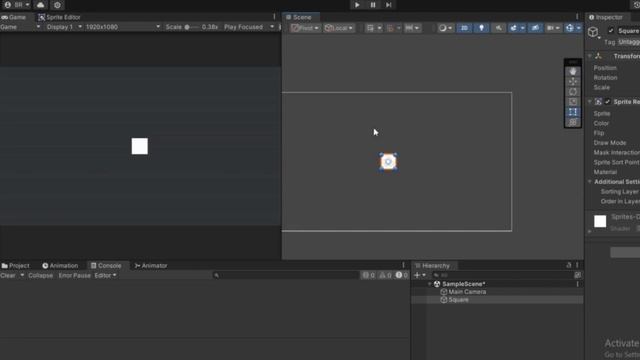Screen dimensions: 640x360
Task: Clear the console log
Action: 8,276
